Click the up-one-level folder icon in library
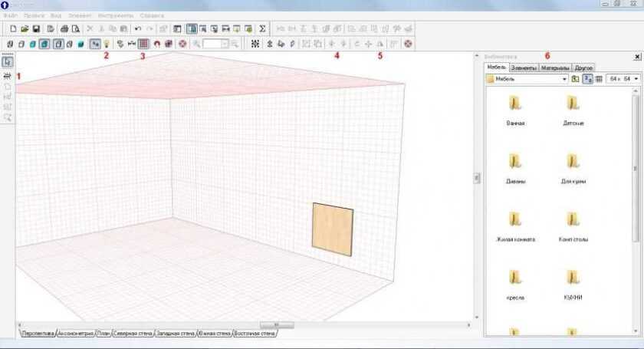Viewport: 644px width, 349px height. coord(575,79)
